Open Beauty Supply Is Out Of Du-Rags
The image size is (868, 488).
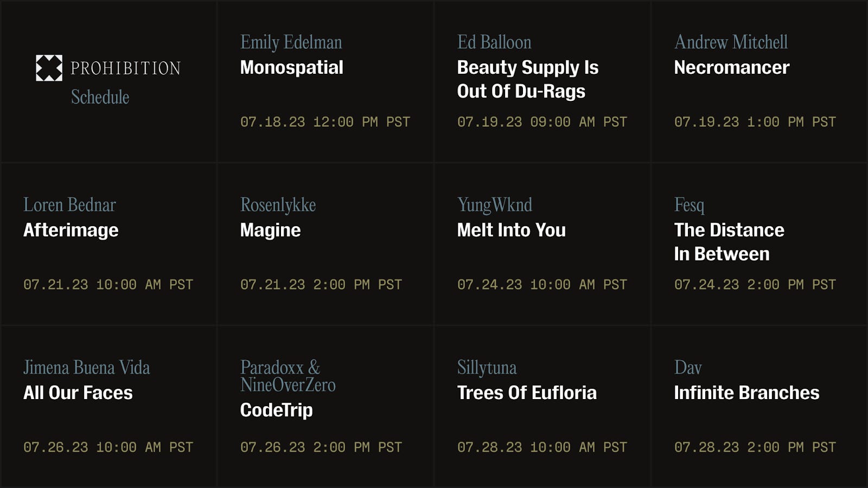coord(527,79)
